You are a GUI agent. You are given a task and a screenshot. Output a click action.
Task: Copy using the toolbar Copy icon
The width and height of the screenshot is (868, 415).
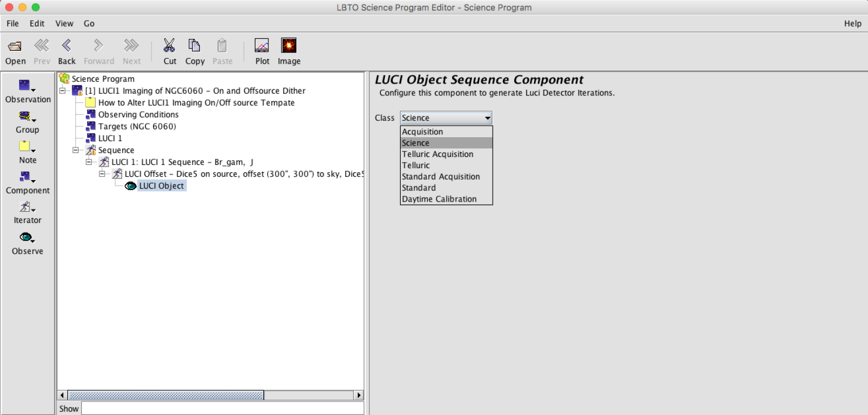click(195, 46)
